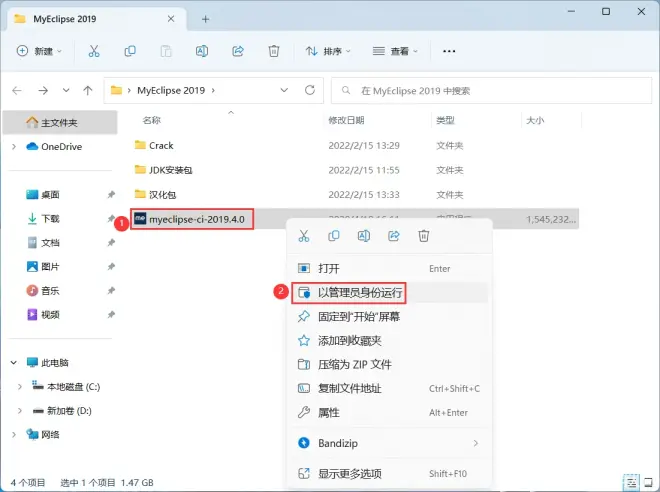Click the Share icon in the toolbar

(x=238, y=51)
